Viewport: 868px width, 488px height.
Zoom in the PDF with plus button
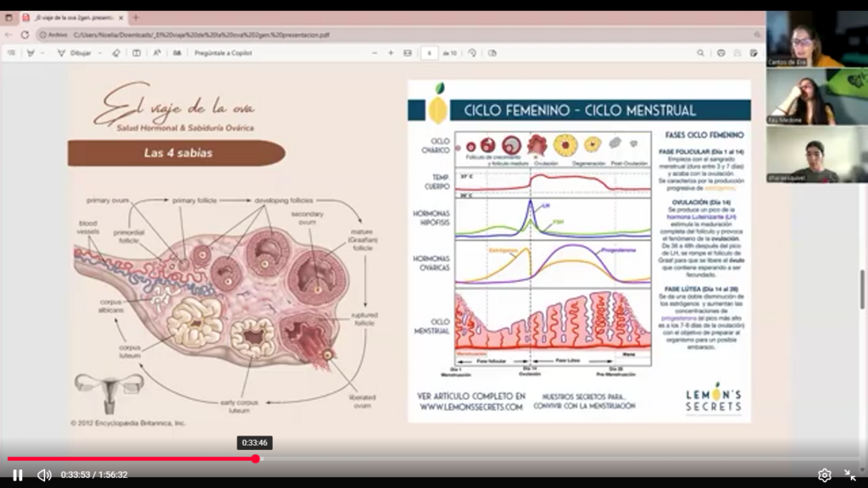coord(391,53)
